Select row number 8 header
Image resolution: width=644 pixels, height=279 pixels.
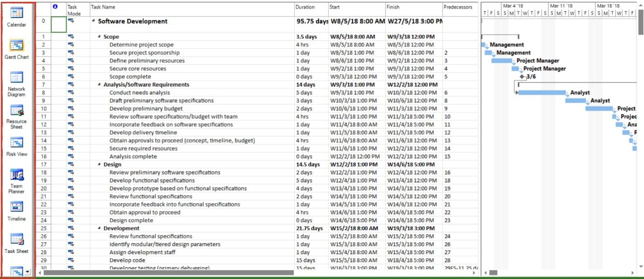point(43,93)
